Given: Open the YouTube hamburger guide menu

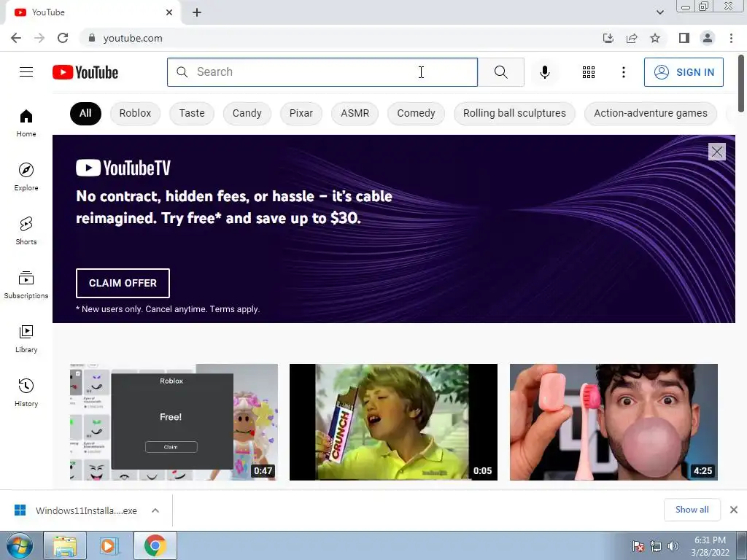Looking at the screenshot, I should click(26, 72).
